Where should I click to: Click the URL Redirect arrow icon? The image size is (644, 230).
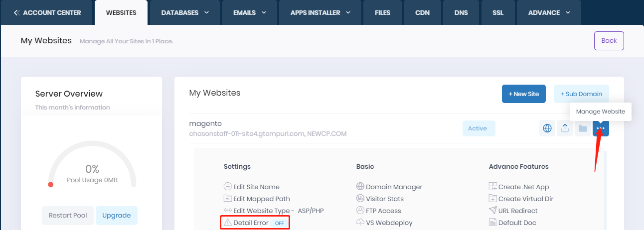click(493, 211)
